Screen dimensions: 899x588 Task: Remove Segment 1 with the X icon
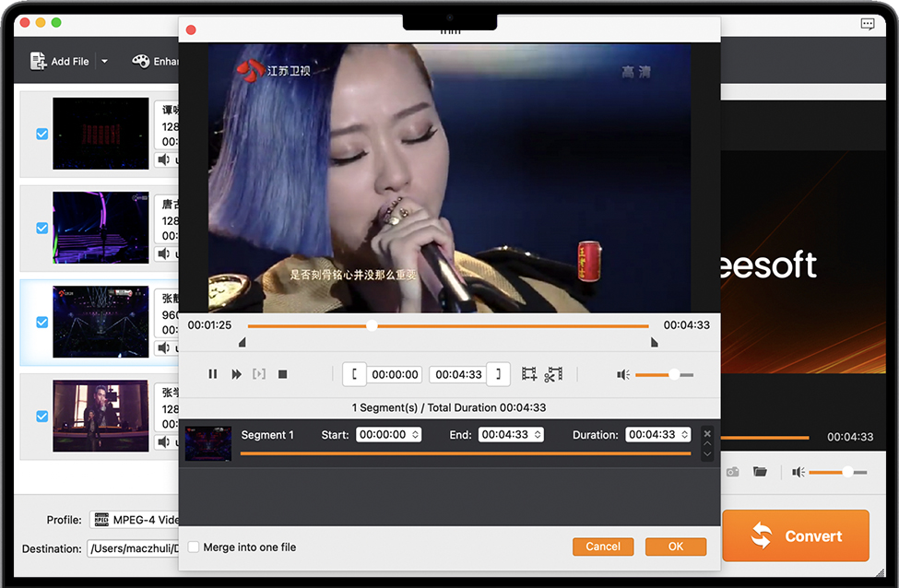(x=707, y=433)
